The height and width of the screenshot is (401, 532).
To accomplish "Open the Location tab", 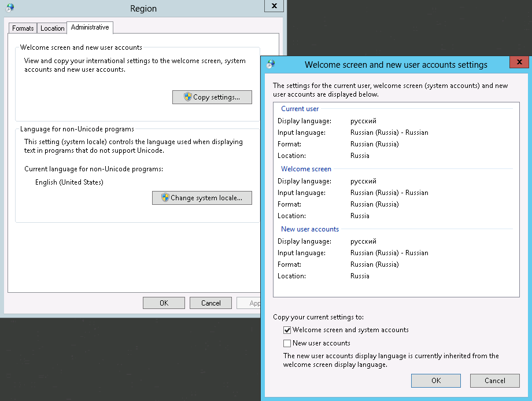I will [x=52, y=28].
